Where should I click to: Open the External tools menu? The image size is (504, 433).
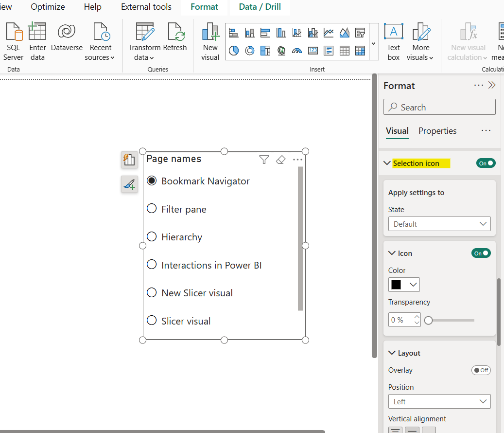146,7
